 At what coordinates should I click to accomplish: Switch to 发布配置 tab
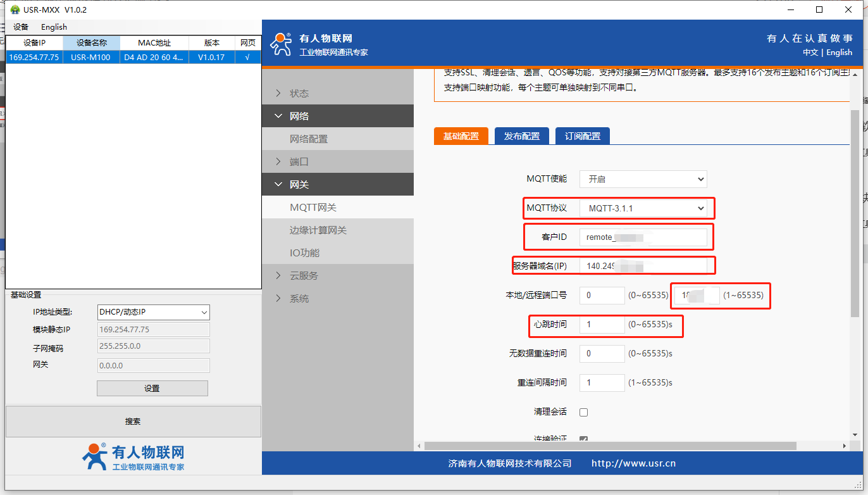(x=522, y=136)
